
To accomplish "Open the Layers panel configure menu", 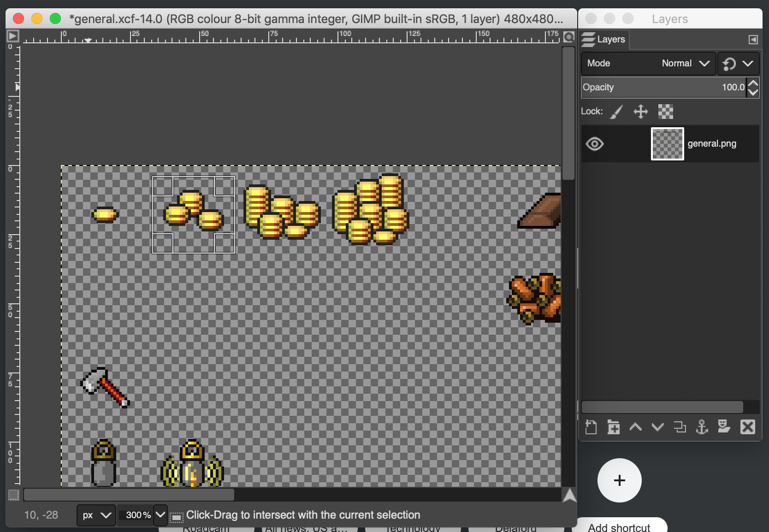I will [753, 39].
